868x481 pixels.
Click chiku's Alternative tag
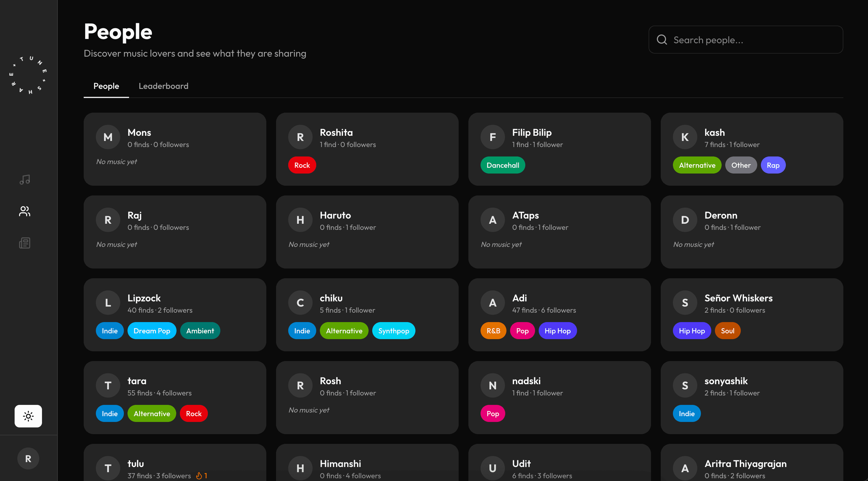tap(344, 331)
